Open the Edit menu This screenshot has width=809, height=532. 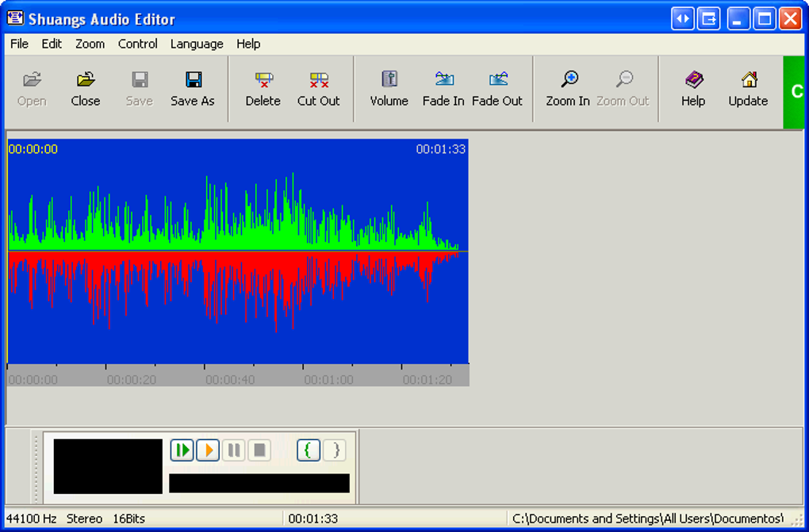[x=52, y=44]
